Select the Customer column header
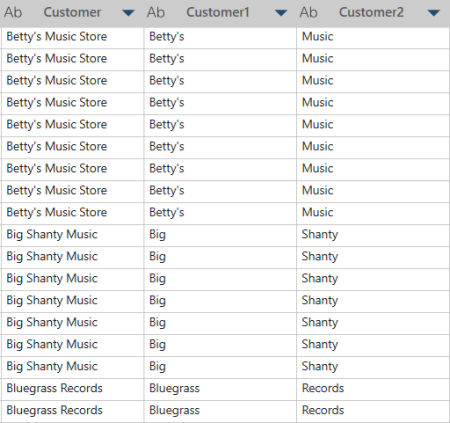This screenshot has width=450, height=423. tap(72, 13)
